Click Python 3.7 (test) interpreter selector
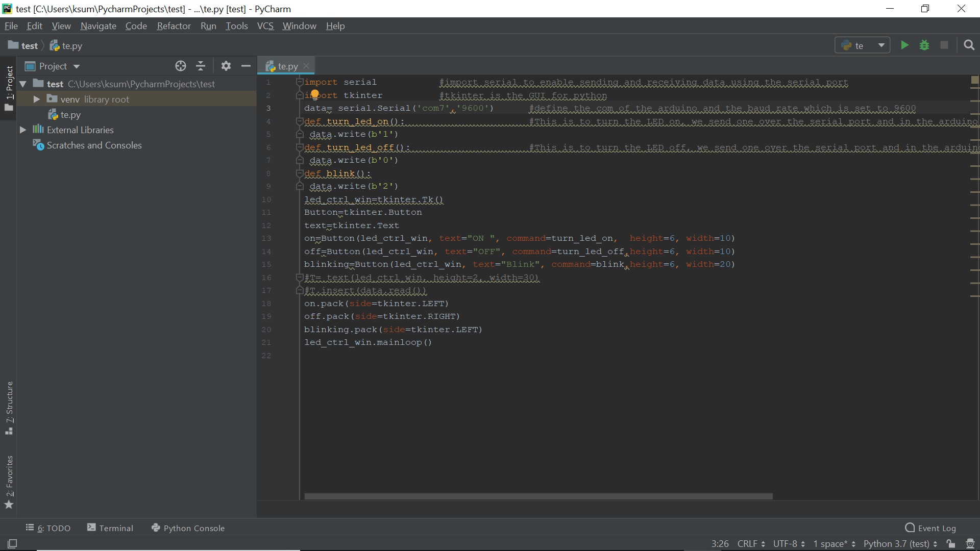 900,544
